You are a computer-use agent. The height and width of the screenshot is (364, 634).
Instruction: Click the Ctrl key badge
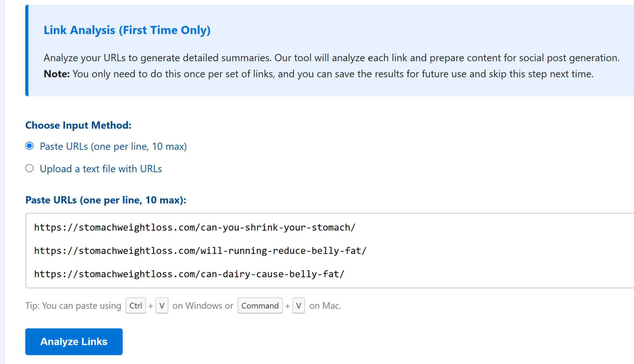pos(135,306)
